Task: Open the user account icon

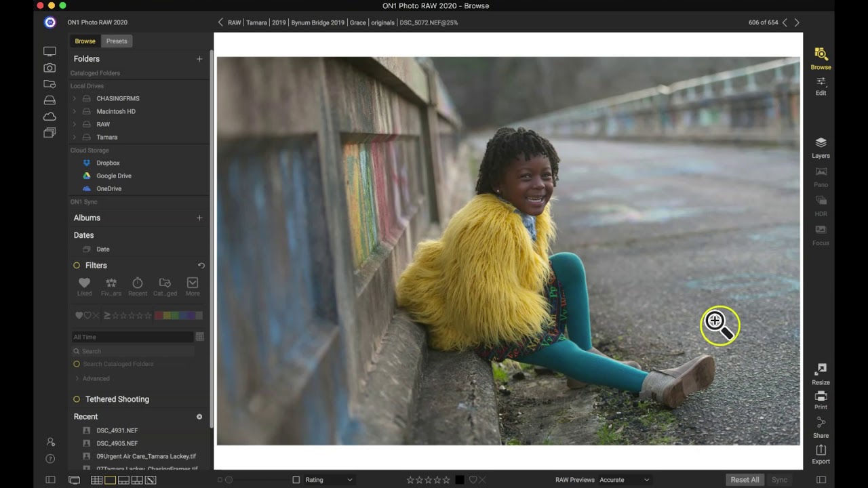Action: pyautogui.click(x=50, y=442)
